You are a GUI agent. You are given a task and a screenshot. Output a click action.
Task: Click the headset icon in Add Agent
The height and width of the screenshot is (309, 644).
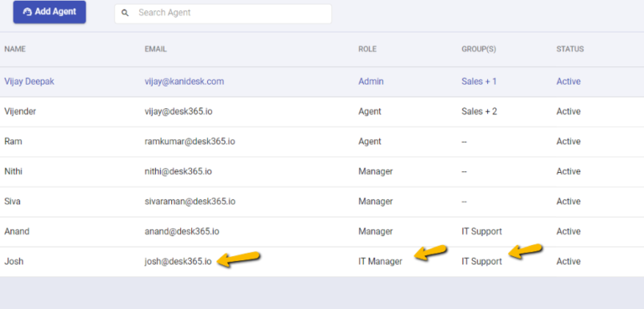click(28, 12)
